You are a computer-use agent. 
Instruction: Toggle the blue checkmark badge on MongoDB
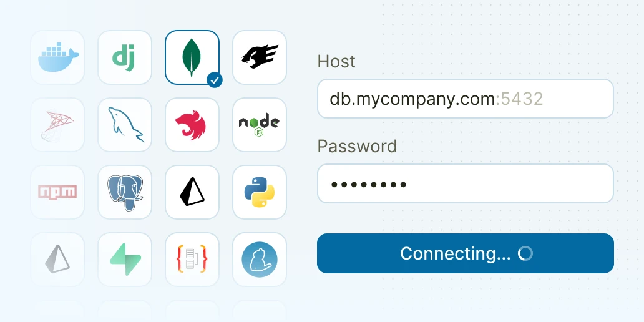click(215, 80)
